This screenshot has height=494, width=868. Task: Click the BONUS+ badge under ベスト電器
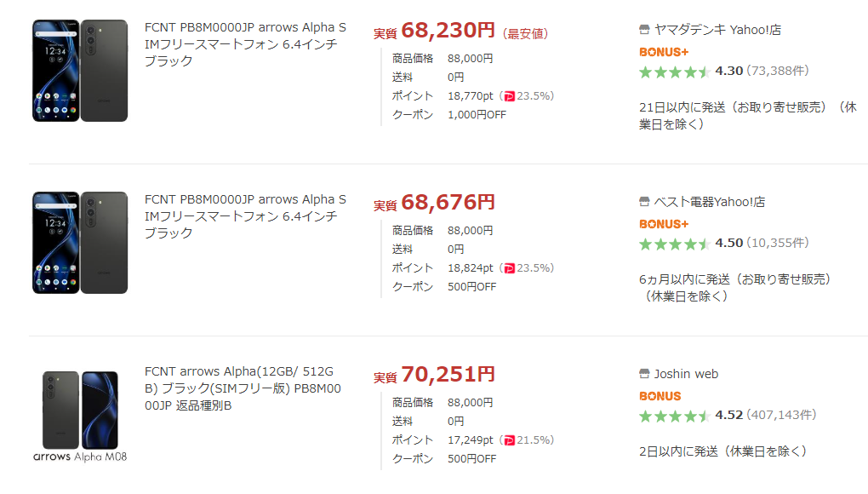point(664,224)
